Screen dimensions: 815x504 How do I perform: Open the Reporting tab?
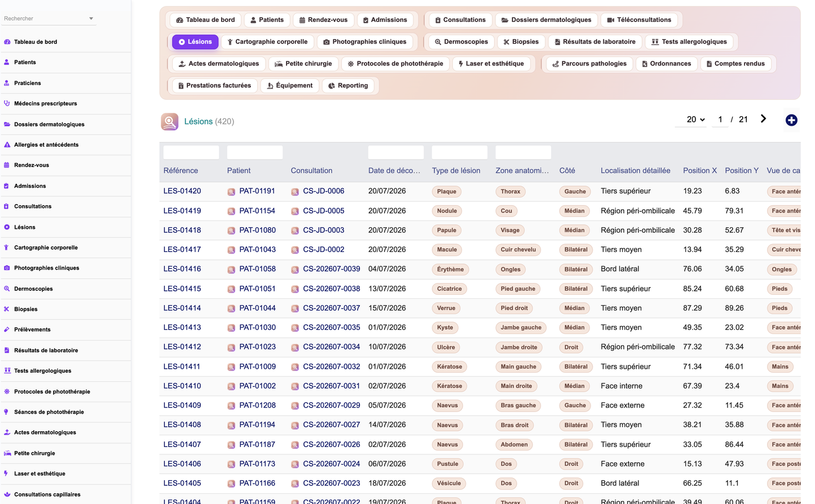pos(348,86)
